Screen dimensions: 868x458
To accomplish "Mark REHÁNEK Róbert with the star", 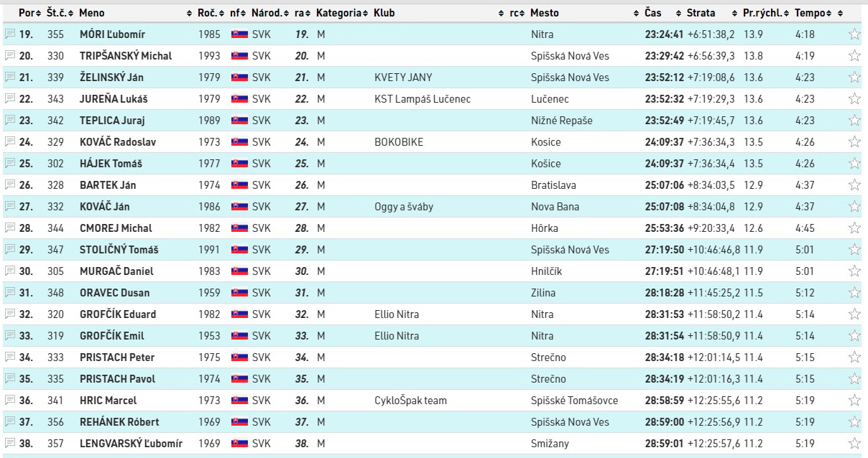I will pos(854,421).
